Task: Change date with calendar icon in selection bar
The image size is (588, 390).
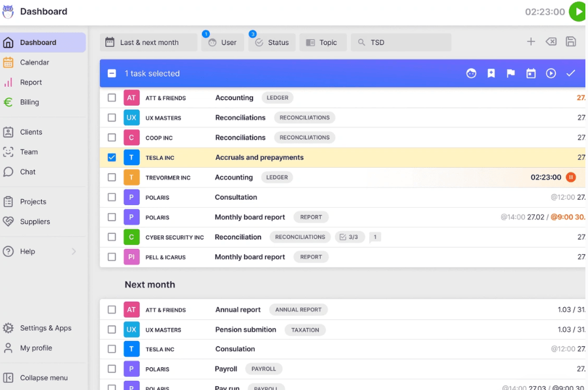Action: 531,74
